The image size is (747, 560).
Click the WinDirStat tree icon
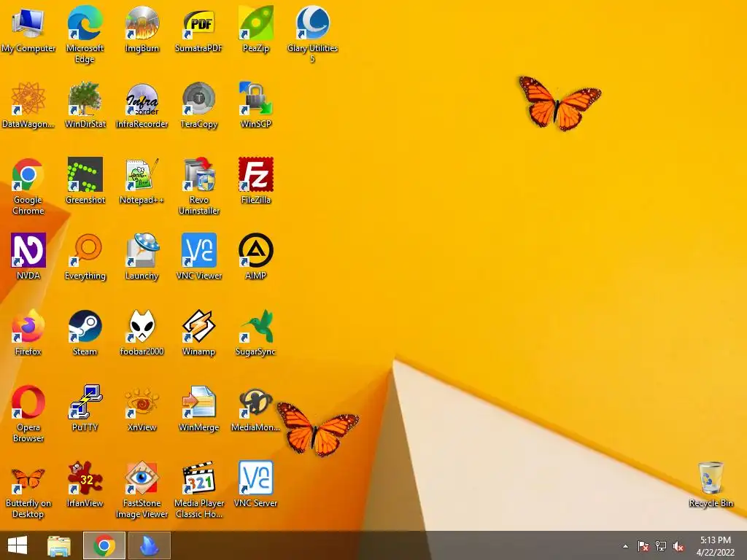[x=85, y=98]
